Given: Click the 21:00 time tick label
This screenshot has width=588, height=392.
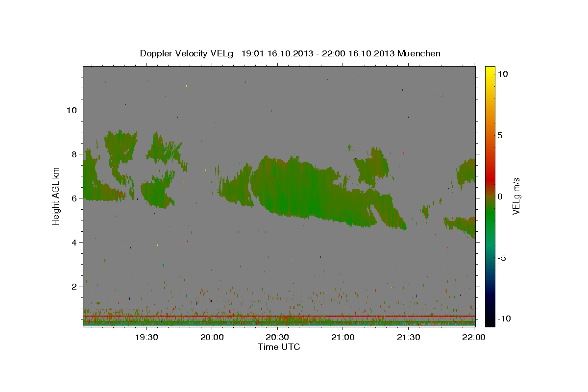Looking at the screenshot, I should (343, 337).
